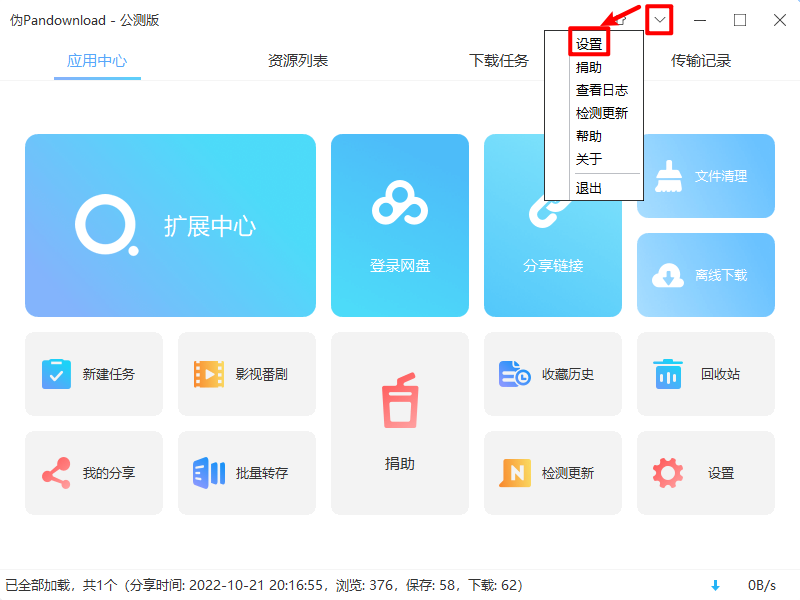Image resolution: width=800 pixels, height=600 pixels.
Task: Click the 捐助 drink cup tile
Action: click(400, 423)
